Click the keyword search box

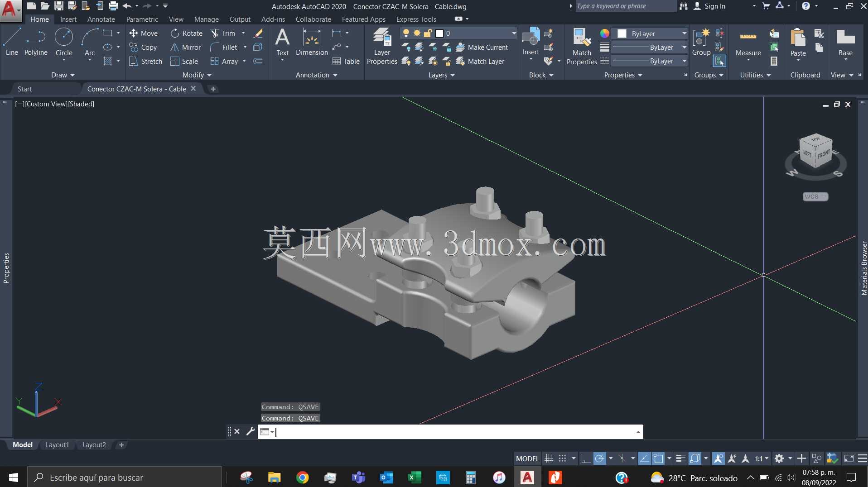pyautogui.click(x=625, y=6)
